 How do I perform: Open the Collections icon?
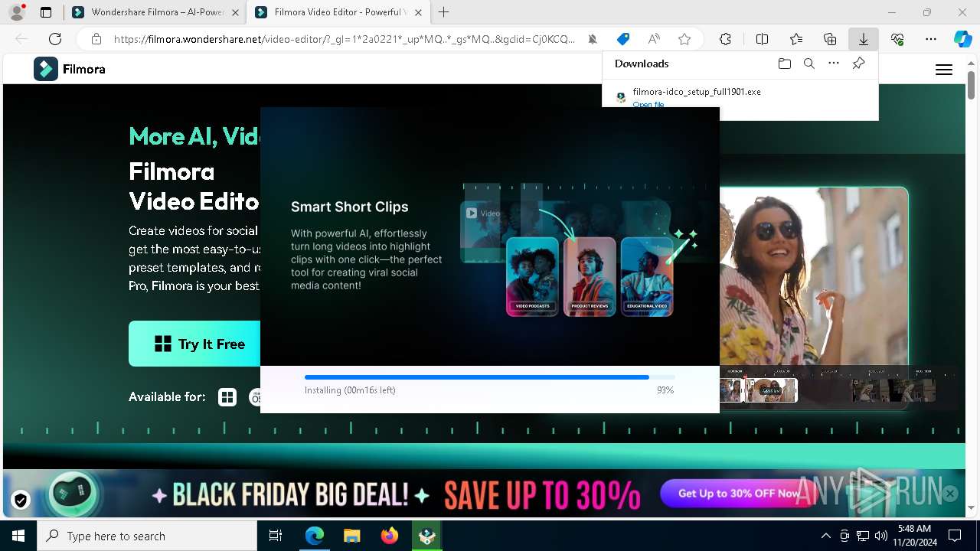coord(830,39)
